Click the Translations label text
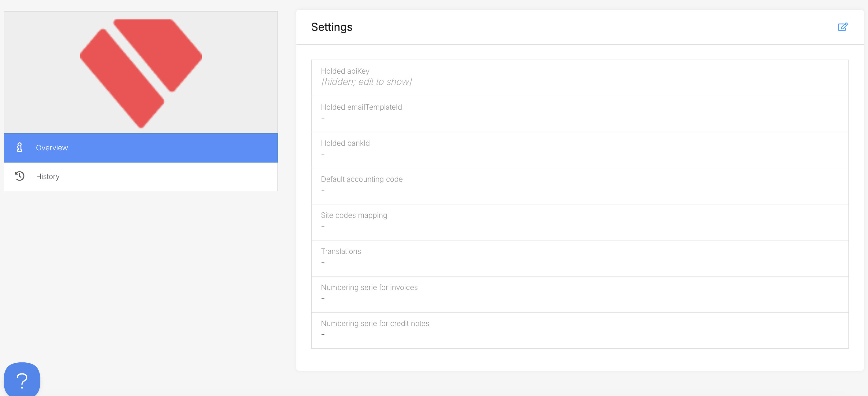 tap(341, 251)
